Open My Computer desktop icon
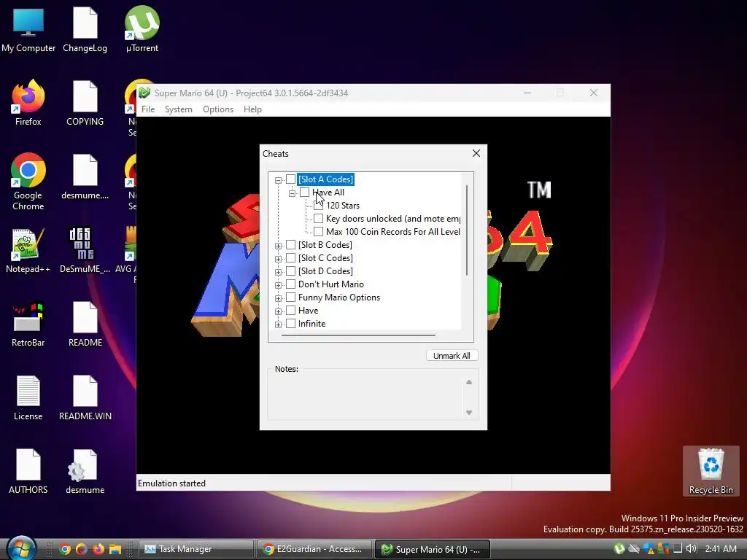Screen dimensions: 747x560 [28, 30]
